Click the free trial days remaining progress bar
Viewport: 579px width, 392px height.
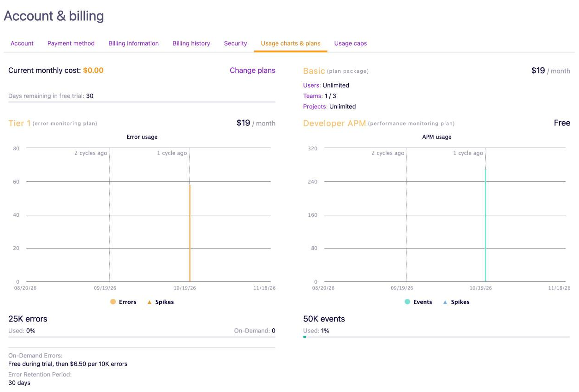142,102
